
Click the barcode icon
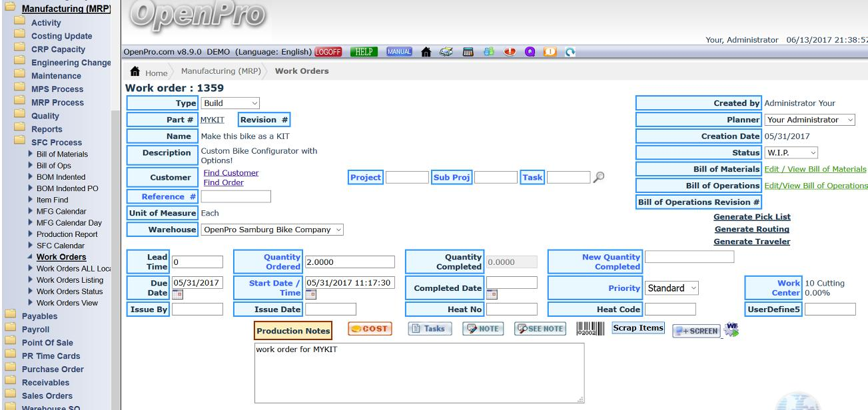pos(590,329)
